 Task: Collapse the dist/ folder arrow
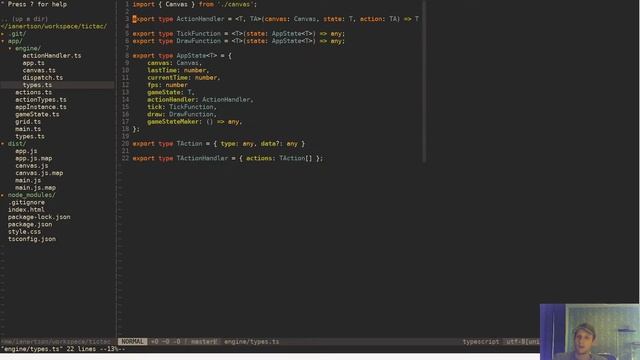click(2, 144)
